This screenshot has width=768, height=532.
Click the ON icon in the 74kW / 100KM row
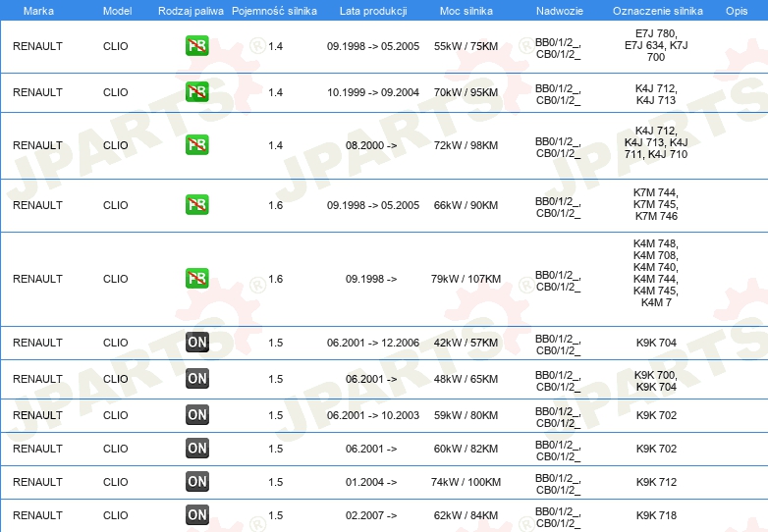pyautogui.click(x=196, y=482)
